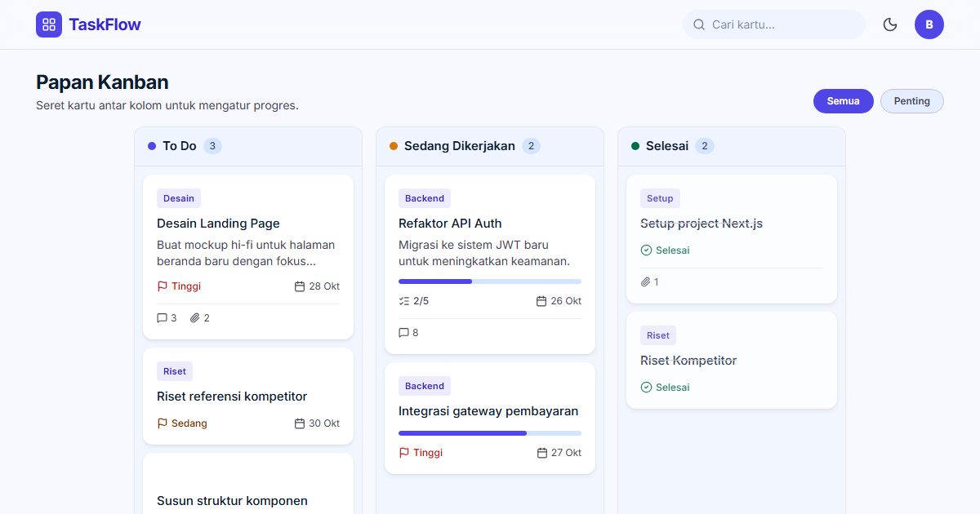The width and height of the screenshot is (980, 514).
Task: Click attachment icon on Desain Landing Page card
Action: click(194, 318)
